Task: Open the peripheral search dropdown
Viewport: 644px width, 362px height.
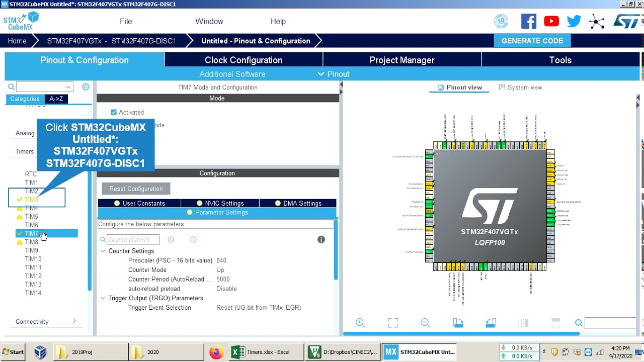Action: [68, 87]
